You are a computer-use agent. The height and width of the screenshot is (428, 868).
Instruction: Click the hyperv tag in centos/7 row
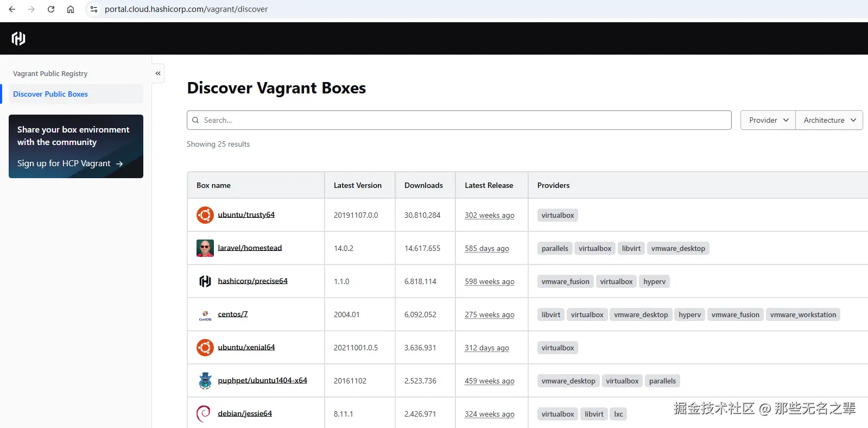[689, 314]
